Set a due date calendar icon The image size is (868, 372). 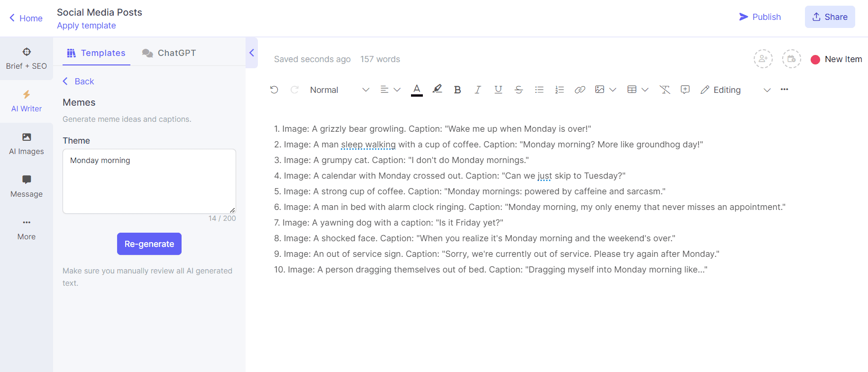click(792, 59)
